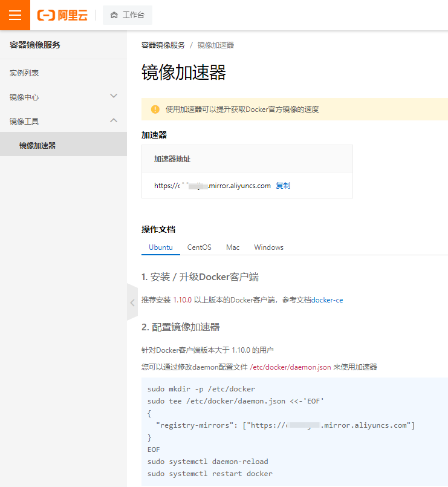
Task: Click the yellow warning info icon
Action: pos(155,109)
